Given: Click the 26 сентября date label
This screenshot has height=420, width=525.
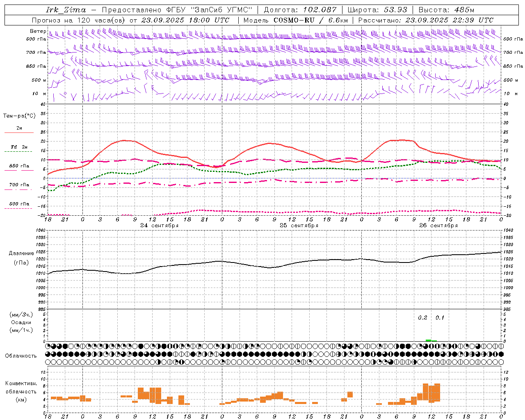Looking at the screenshot, I should pyautogui.click(x=438, y=226).
